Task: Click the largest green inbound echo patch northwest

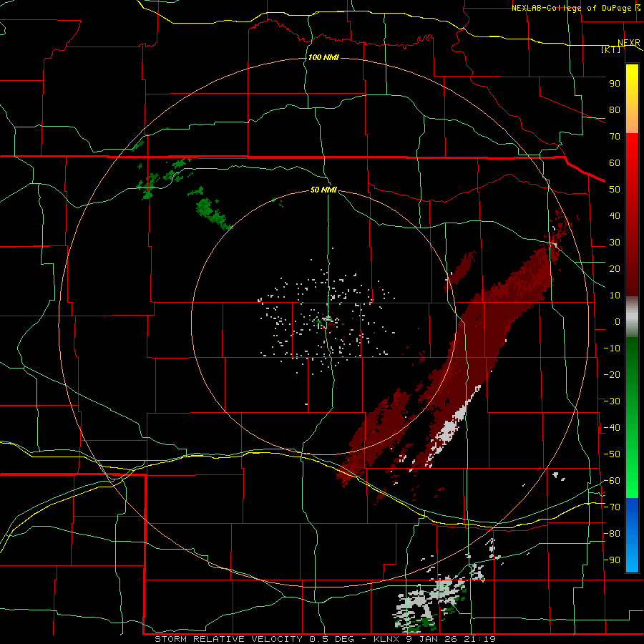Action: 212,213
